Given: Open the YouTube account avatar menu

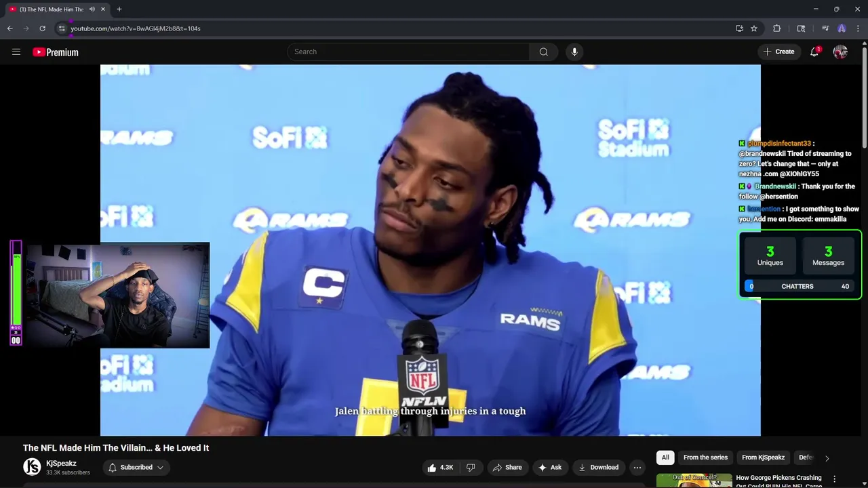Looking at the screenshot, I should tap(840, 52).
